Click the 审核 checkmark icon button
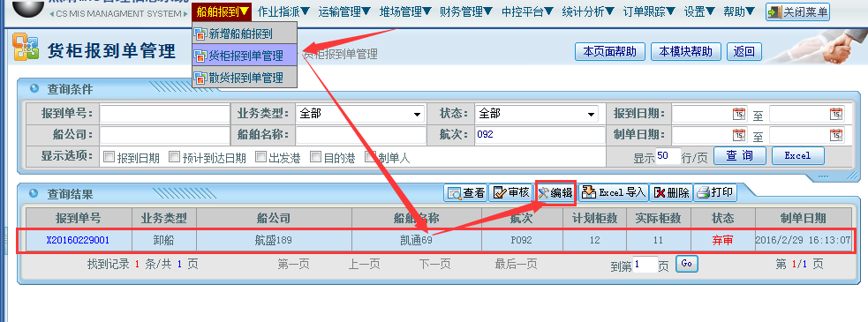868x322 pixels. click(509, 192)
